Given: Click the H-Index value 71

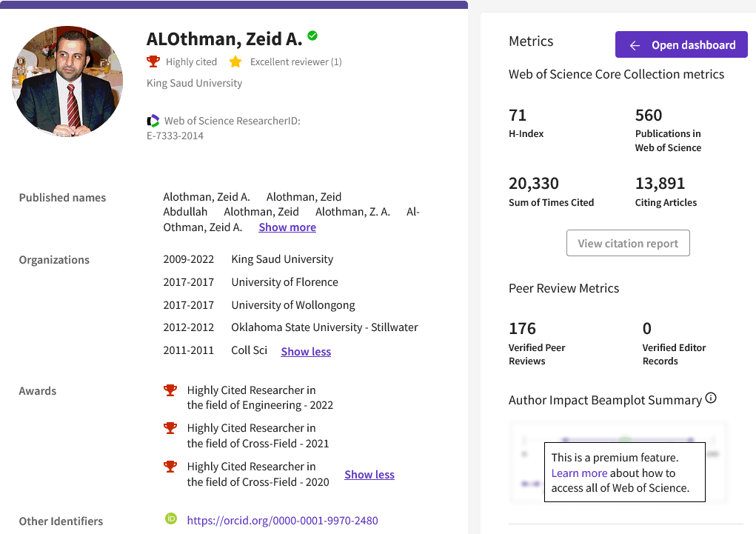Looking at the screenshot, I should pyautogui.click(x=518, y=116).
